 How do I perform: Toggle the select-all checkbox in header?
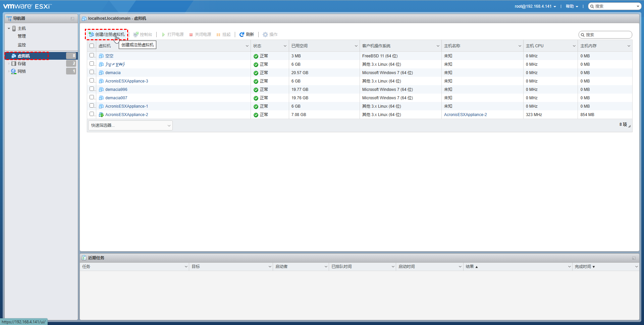point(92,46)
